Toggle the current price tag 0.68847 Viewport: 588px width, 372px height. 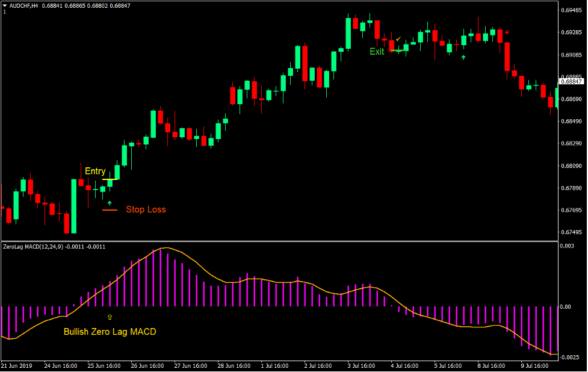[x=571, y=81]
